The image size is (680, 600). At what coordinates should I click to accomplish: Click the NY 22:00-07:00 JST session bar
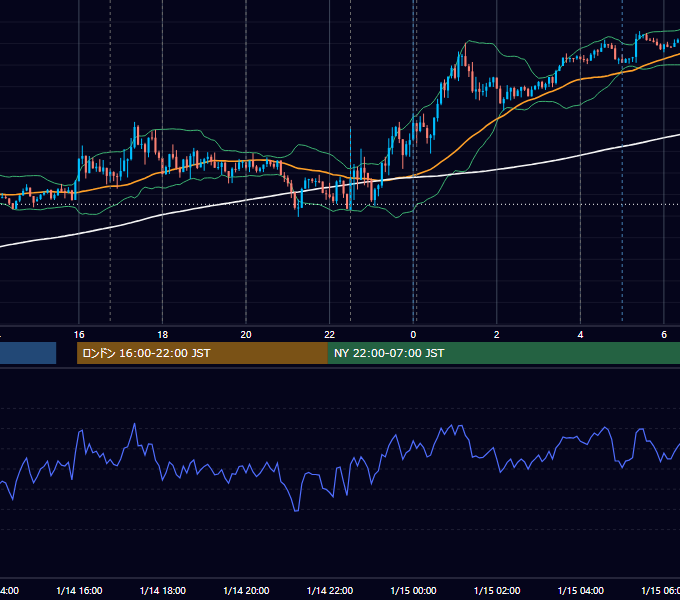(503, 353)
